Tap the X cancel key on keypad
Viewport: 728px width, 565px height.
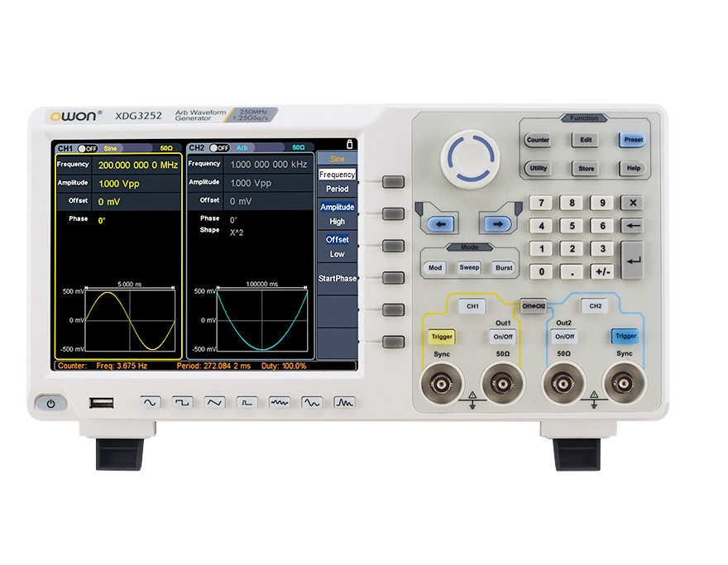pyautogui.click(x=632, y=203)
